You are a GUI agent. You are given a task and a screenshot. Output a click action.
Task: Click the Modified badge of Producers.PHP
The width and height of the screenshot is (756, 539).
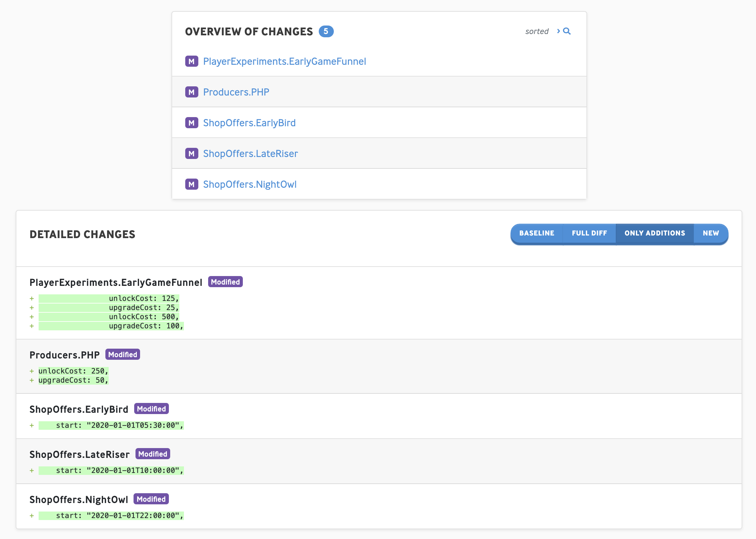point(122,355)
